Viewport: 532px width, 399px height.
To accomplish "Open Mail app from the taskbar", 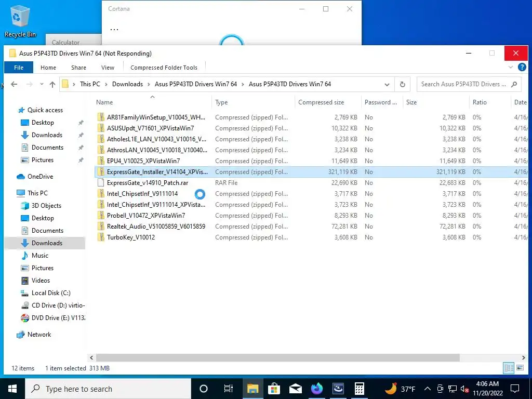I will coord(296,389).
